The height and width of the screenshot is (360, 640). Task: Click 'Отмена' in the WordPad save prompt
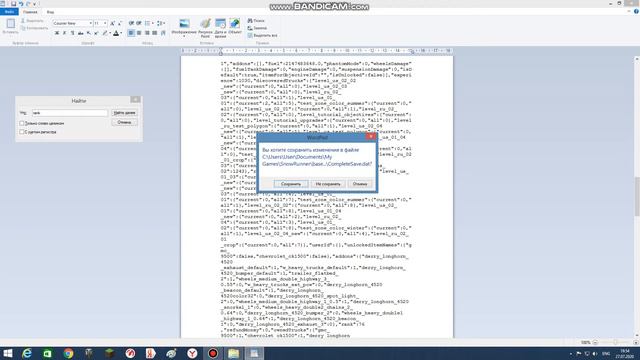click(360, 184)
